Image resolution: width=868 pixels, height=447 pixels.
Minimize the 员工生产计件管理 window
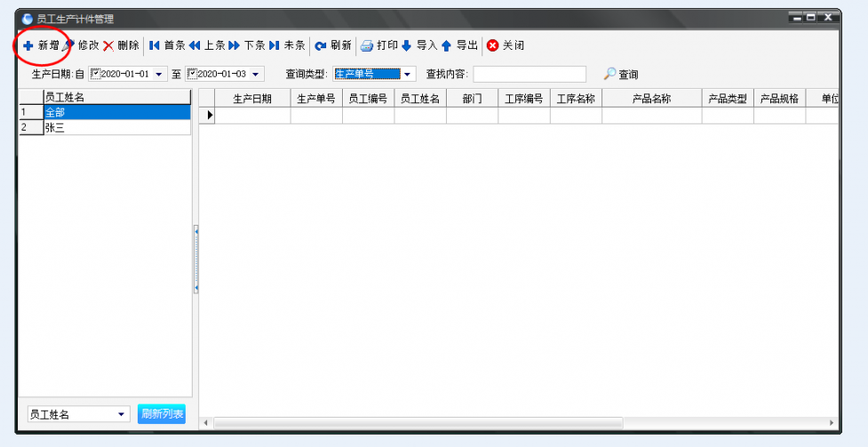point(797,18)
